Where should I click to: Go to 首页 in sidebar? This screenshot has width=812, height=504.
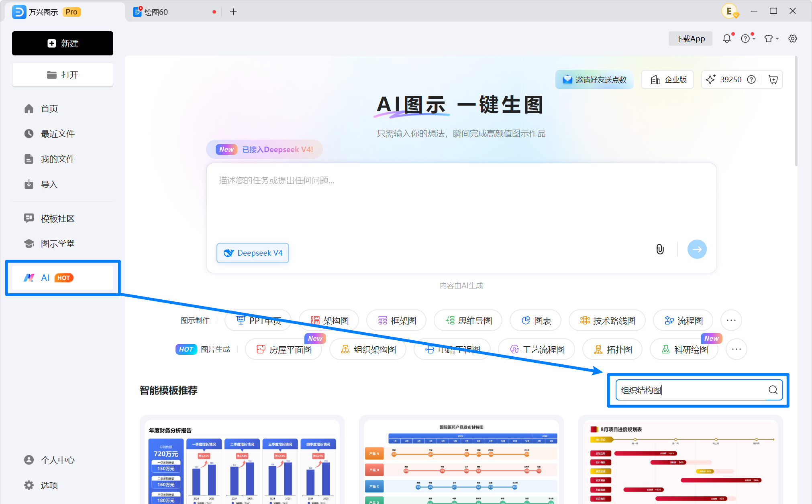point(63,109)
